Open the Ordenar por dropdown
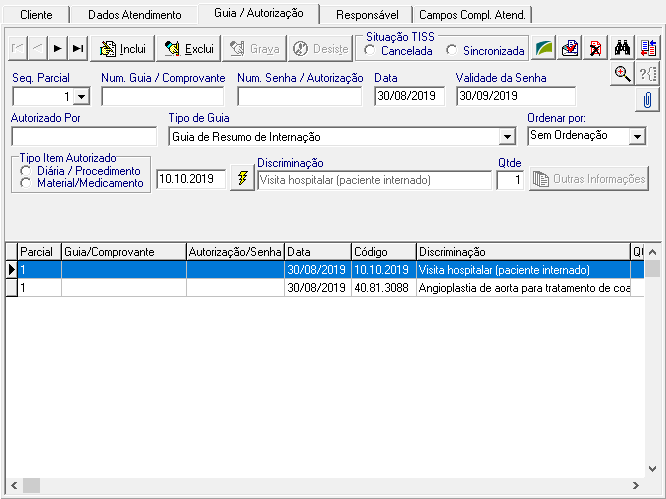 (x=637, y=136)
